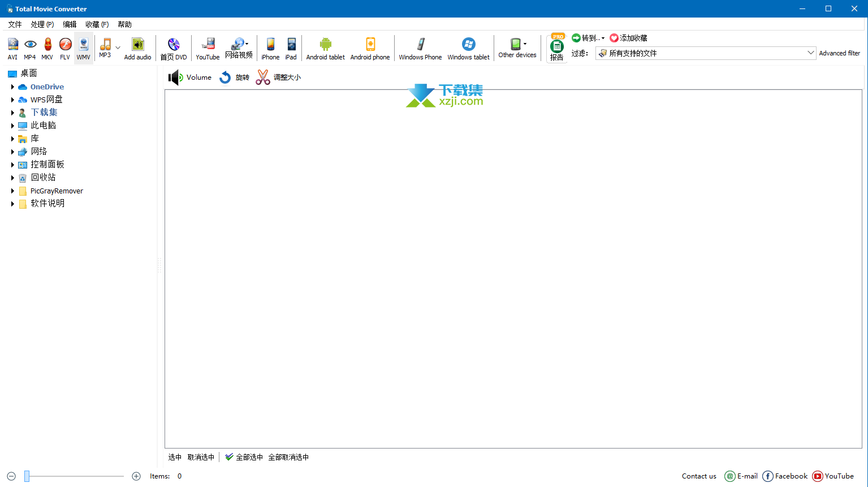Viewport: 868px width, 487px height.
Task: Expand the 库 tree node
Action: (x=12, y=139)
